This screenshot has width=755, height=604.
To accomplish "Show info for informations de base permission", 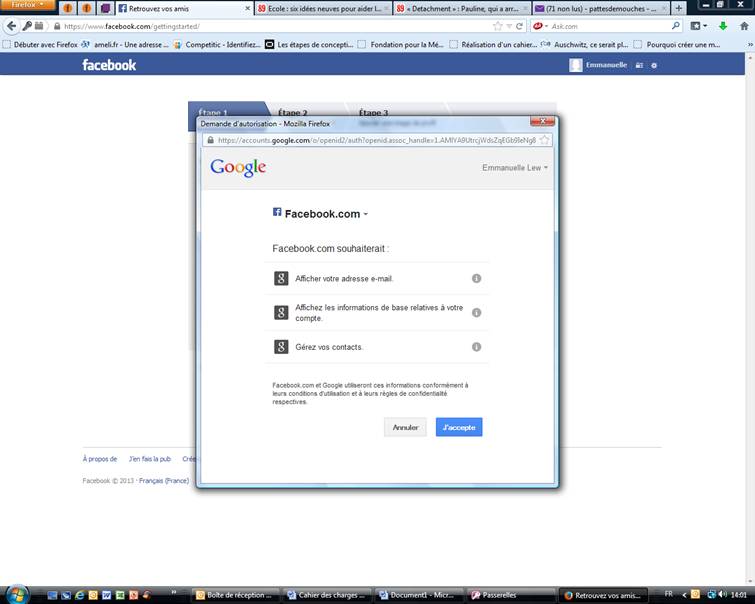I will click(x=476, y=313).
